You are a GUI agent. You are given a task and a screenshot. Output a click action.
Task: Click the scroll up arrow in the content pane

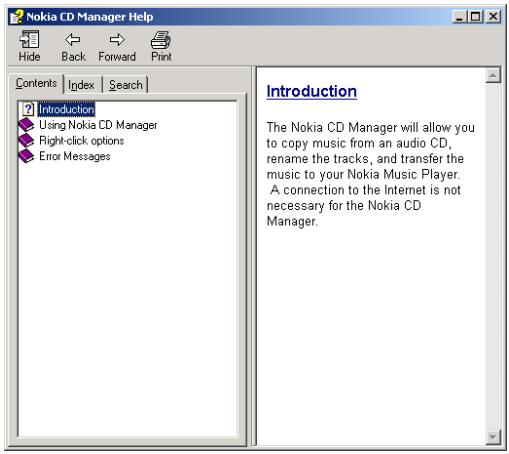tap(493, 76)
